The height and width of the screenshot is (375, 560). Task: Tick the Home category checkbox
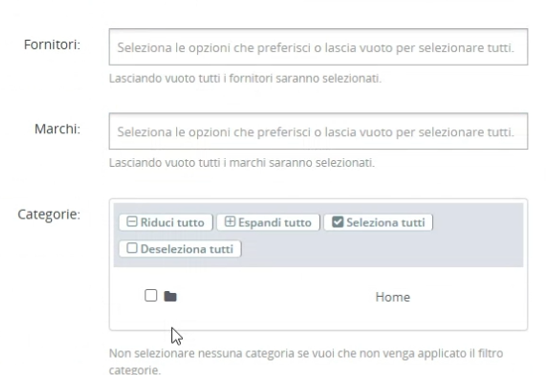pos(151,295)
